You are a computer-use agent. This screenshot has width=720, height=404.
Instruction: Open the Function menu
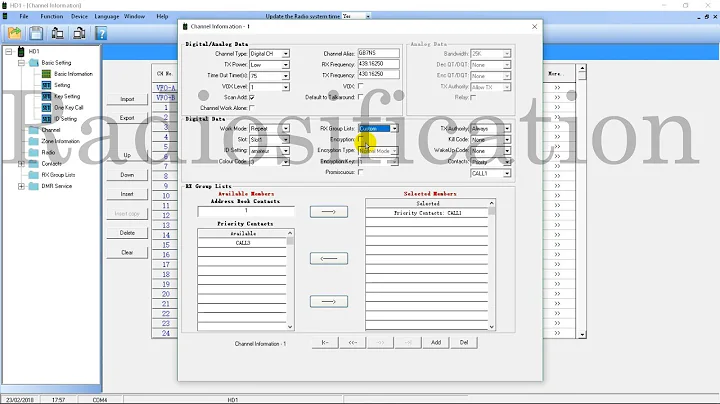coord(51,17)
